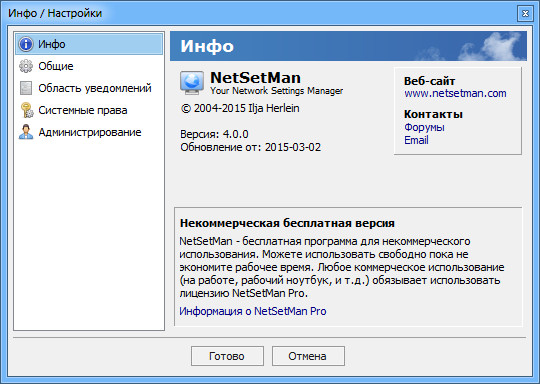Click the person icon for Администрирование
Screen dimensions: 540x384
[x=26, y=132]
